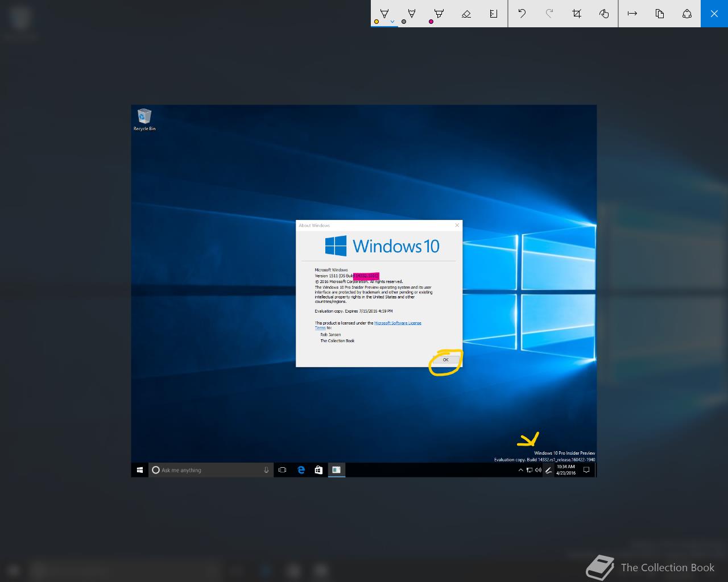Click the redo arrow icon
Image resolution: width=728 pixels, height=582 pixels.
549,14
